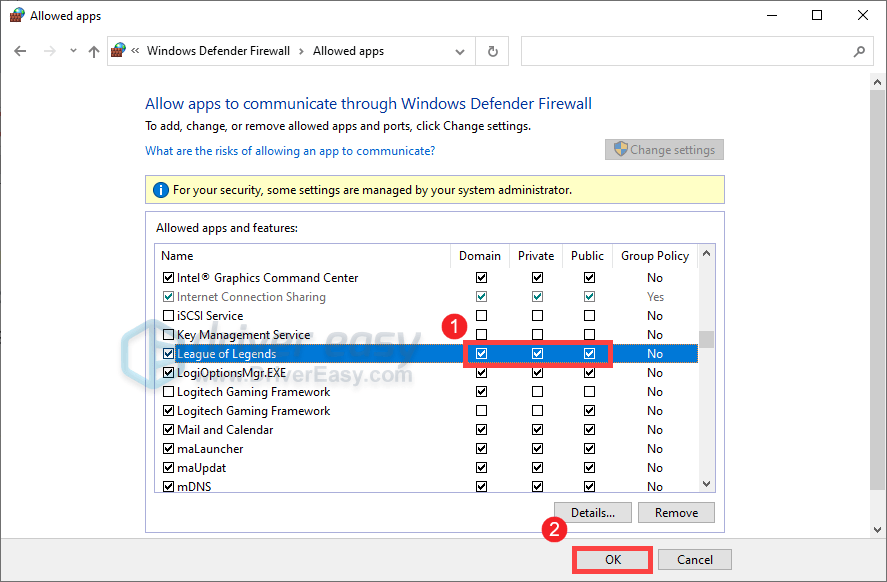Maximize the Allowed apps window
The image size is (887, 582).
click(x=817, y=15)
